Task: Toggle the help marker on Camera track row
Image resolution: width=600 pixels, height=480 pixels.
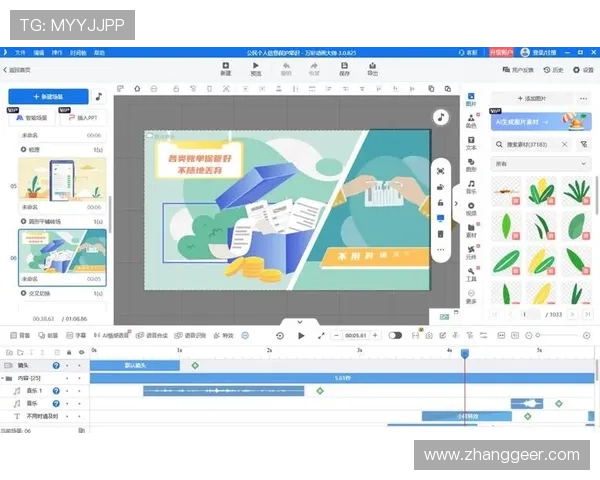Action: tap(56, 366)
